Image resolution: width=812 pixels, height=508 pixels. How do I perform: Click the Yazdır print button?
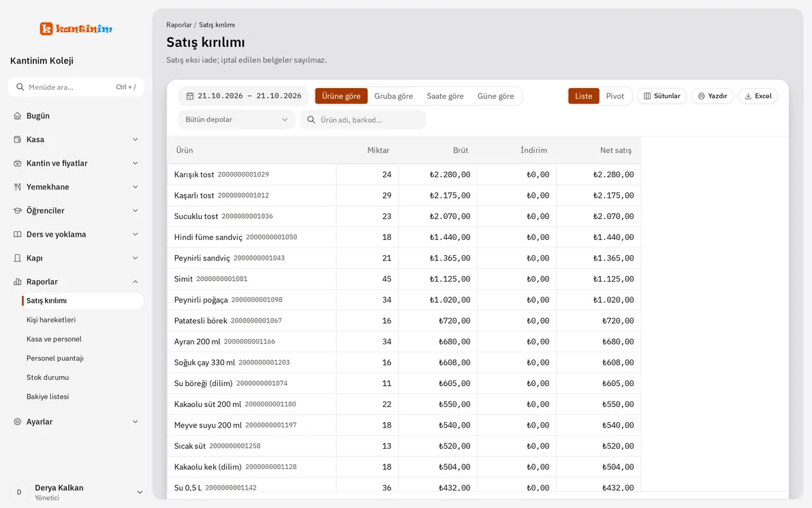pos(713,96)
